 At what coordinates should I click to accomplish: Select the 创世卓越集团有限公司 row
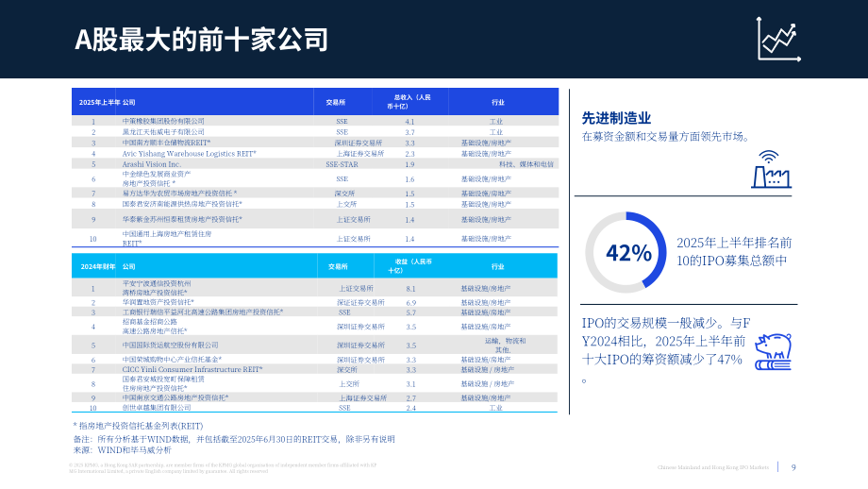pos(314,408)
